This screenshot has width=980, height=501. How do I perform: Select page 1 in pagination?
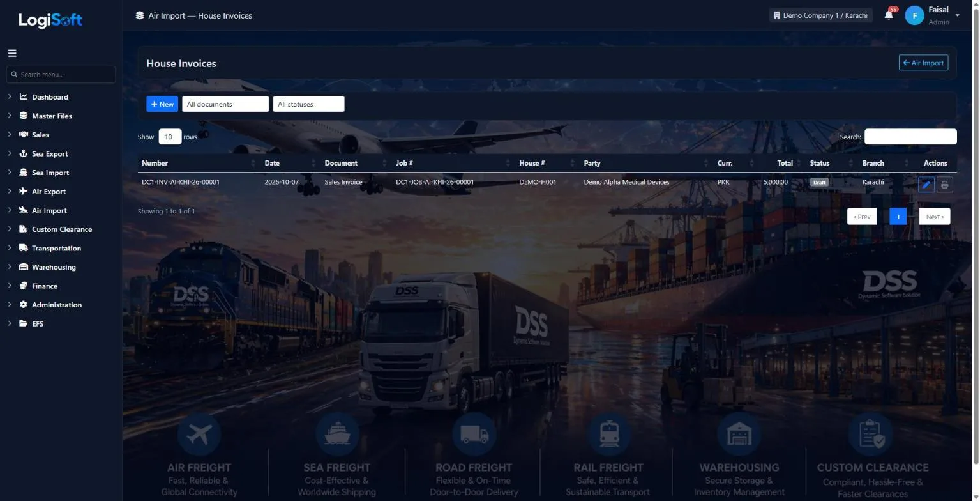click(898, 217)
